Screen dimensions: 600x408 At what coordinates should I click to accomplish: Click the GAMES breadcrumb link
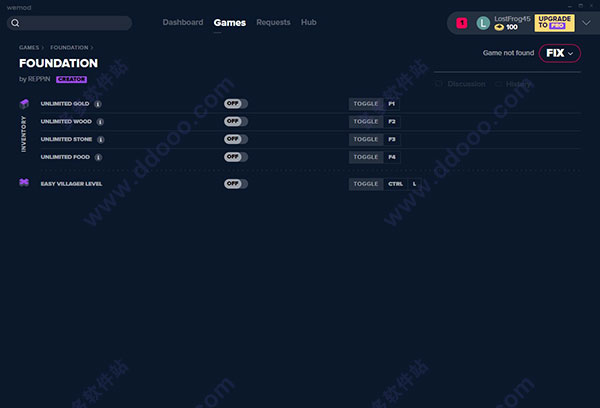[29, 47]
